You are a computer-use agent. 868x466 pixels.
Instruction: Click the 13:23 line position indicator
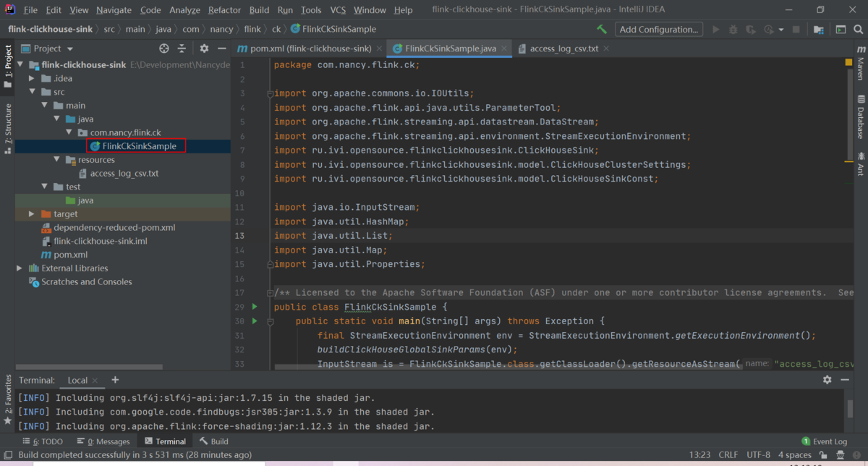[699, 455]
